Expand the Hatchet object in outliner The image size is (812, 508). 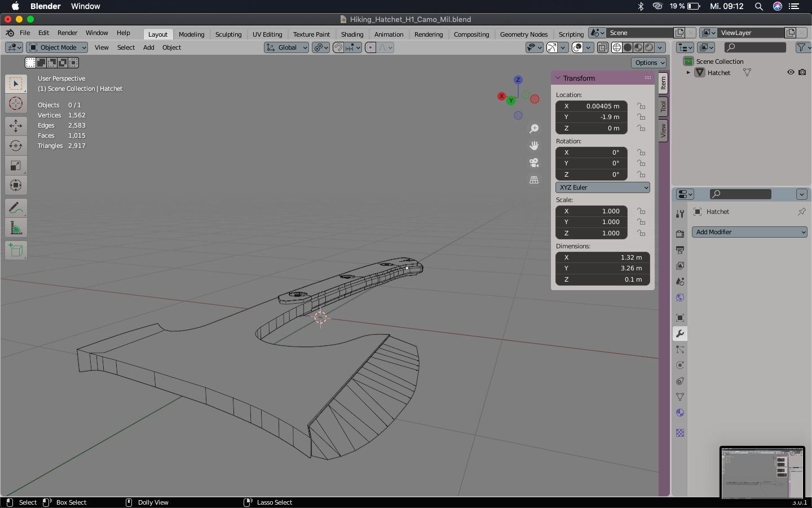coord(688,73)
